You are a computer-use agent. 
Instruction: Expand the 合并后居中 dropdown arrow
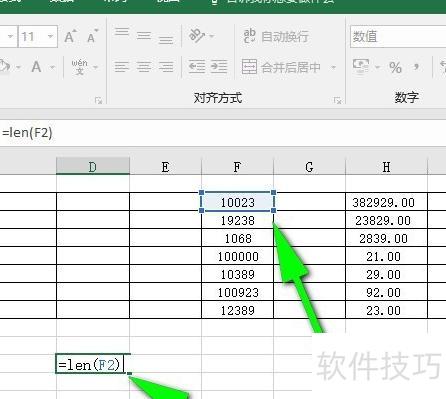coord(333,67)
